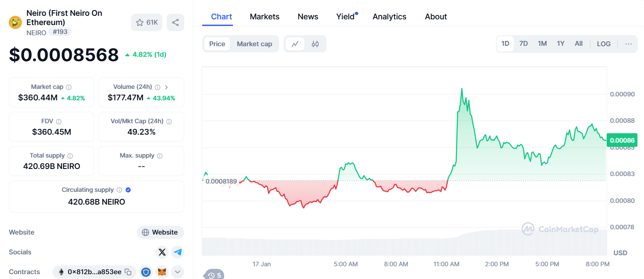Click the $360.44M market cap value
The image size is (644, 279).
click(x=38, y=98)
